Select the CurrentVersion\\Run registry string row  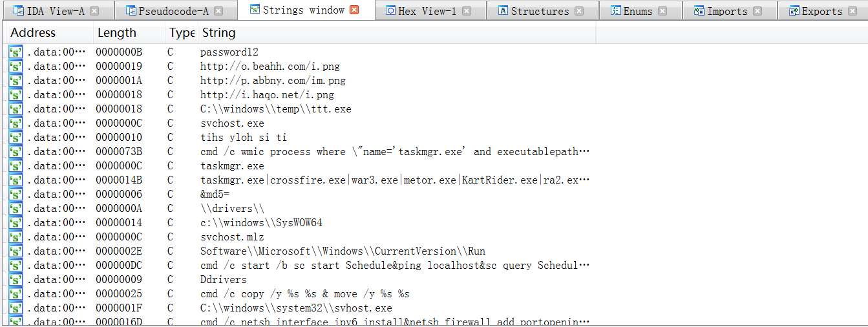pos(343,251)
